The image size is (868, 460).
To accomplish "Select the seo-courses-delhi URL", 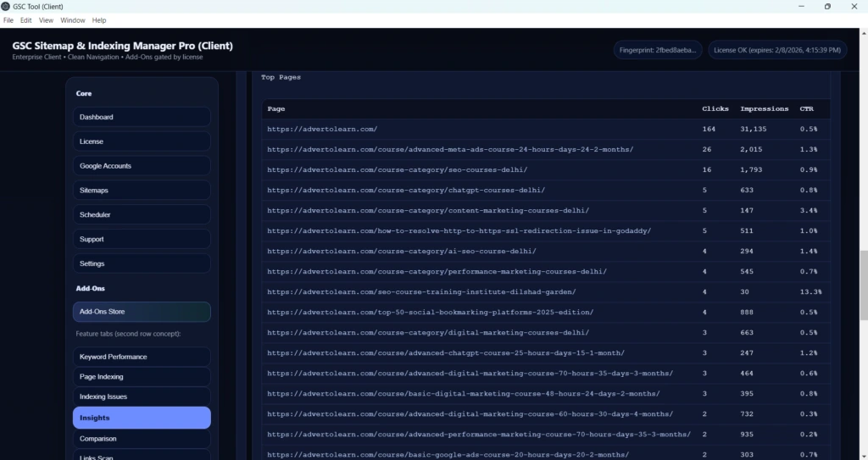I will pos(397,170).
